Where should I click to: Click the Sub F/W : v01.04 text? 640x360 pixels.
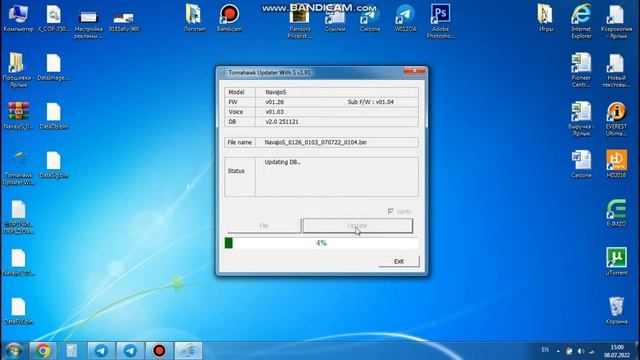coord(371,102)
